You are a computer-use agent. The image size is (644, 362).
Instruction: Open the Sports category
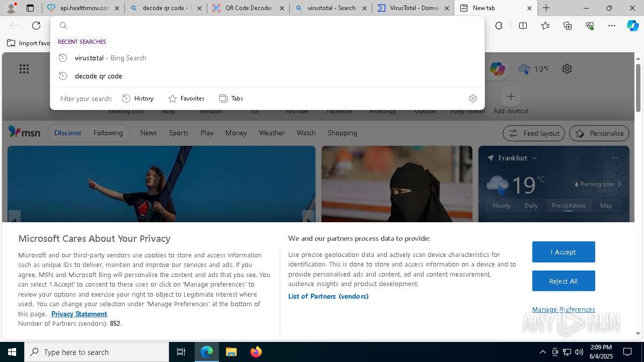179,133
